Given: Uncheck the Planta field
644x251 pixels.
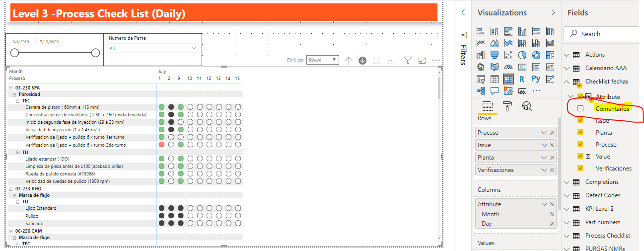Looking at the screenshot, I should click(580, 132).
